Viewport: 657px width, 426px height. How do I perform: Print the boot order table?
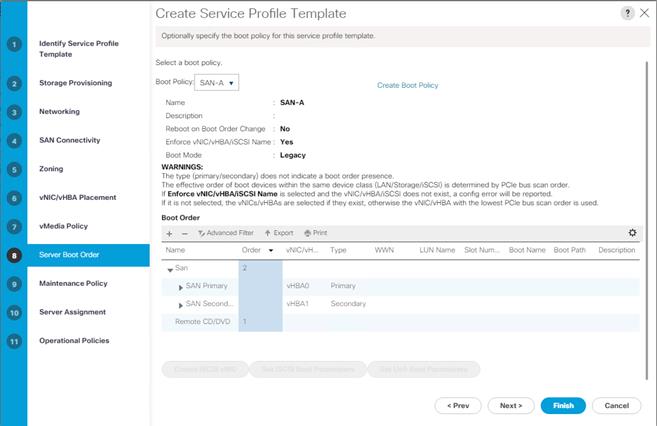click(x=313, y=232)
